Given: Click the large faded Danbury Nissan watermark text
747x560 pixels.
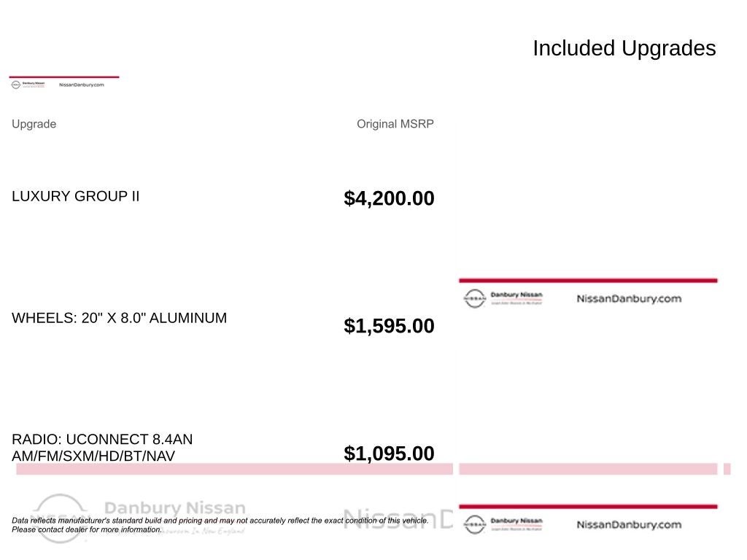Looking at the screenshot, I should (175, 508).
